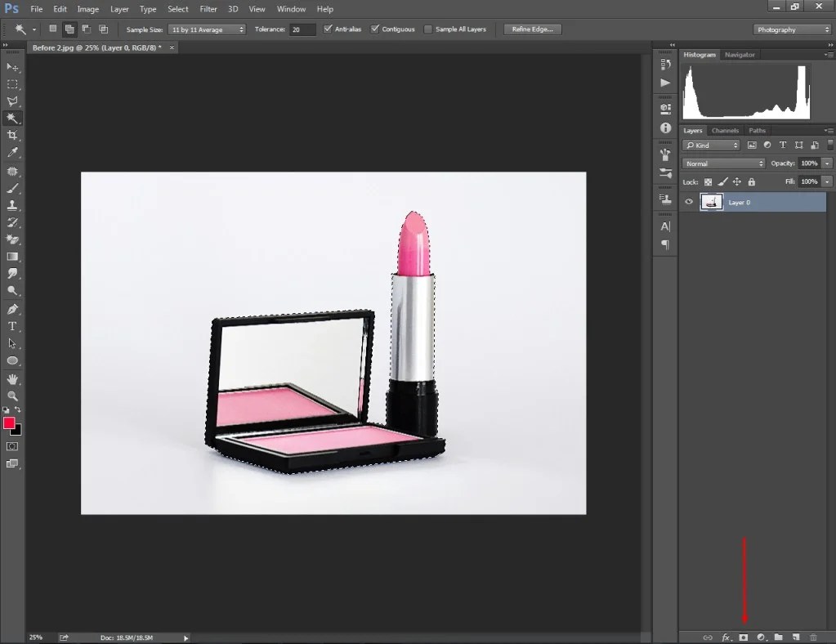This screenshot has height=644, width=836.
Task: Toggle lock transparent pixels
Action: tap(708, 181)
